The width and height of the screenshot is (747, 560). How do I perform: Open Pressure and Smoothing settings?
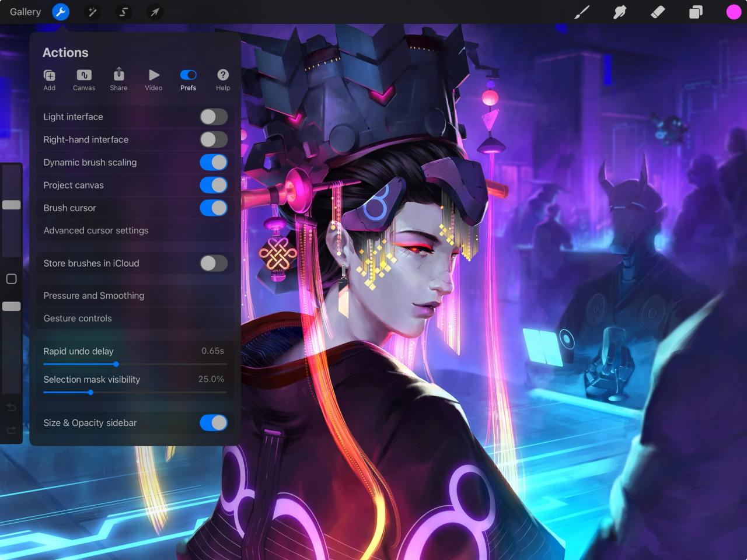pos(135,296)
